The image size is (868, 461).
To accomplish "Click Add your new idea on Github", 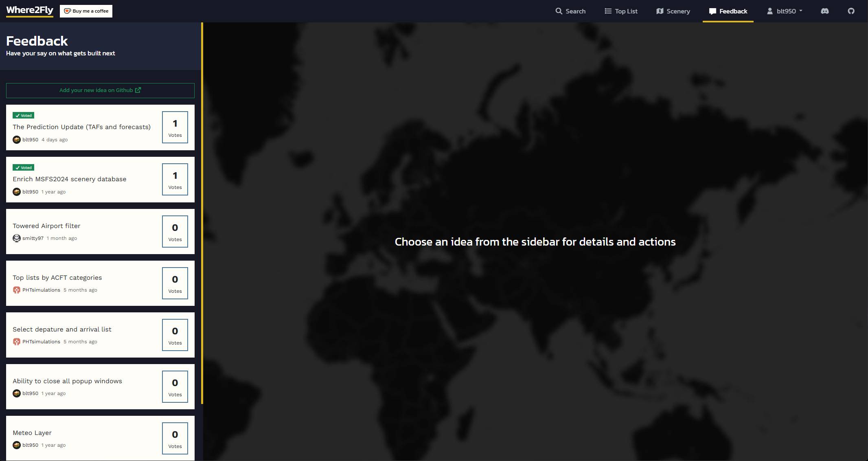I will [x=96, y=90].
